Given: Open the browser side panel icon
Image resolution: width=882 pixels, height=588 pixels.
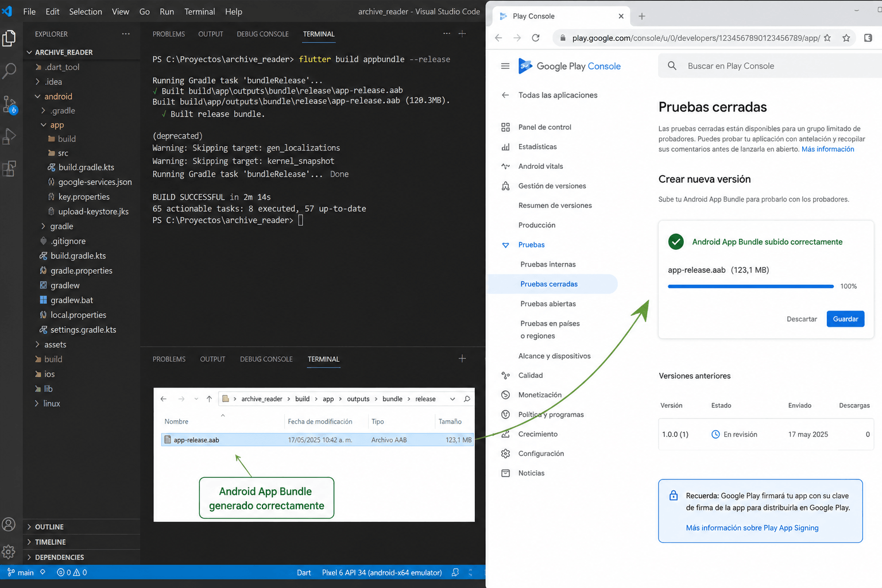Looking at the screenshot, I should click(x=868, y=38).
